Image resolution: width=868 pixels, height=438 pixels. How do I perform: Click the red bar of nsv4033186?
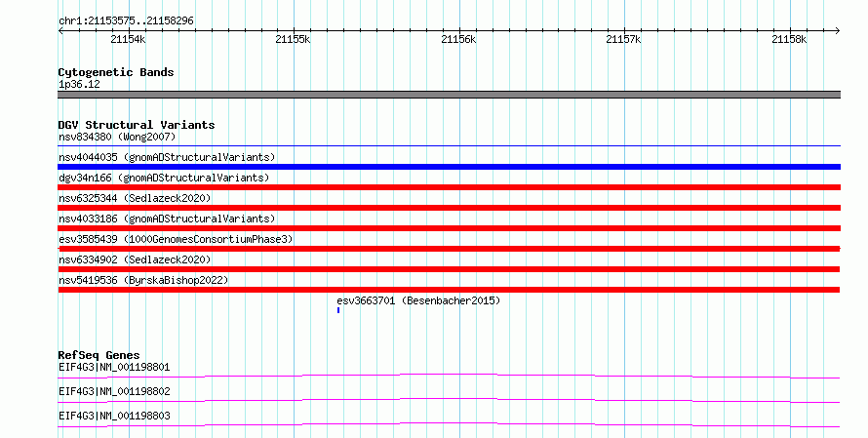tap(449, 228)
